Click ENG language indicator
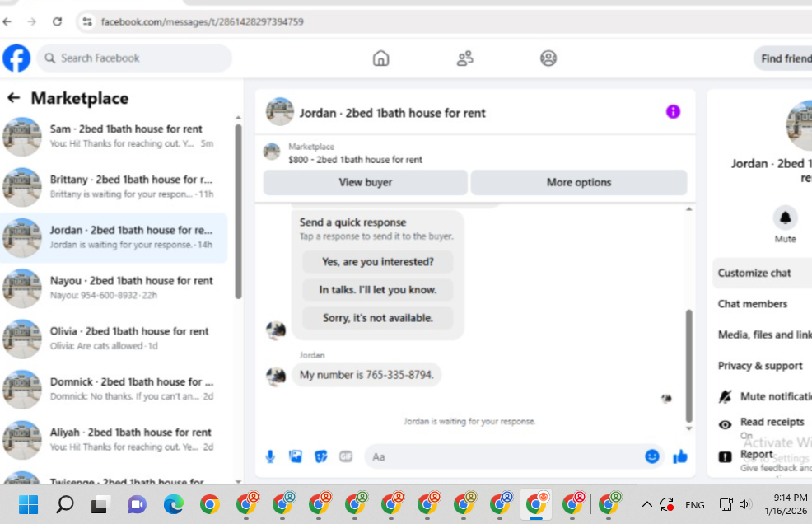 (694, 505)
